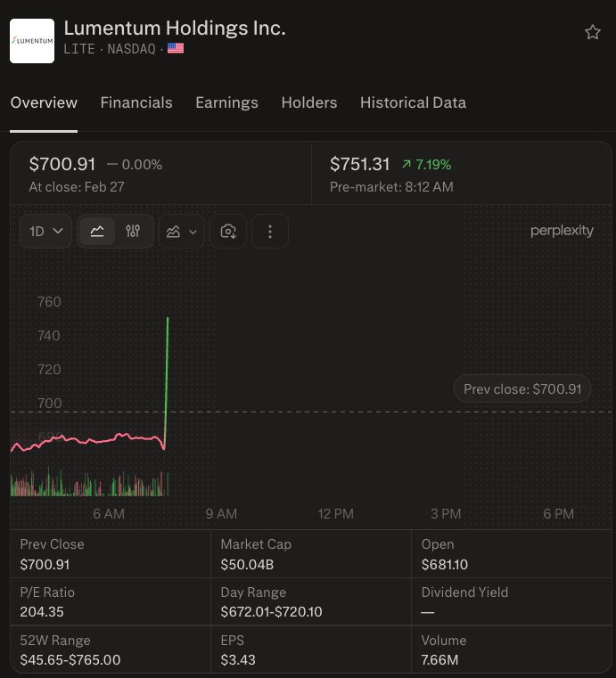Click the Lumentum company logo

(32, 41)
